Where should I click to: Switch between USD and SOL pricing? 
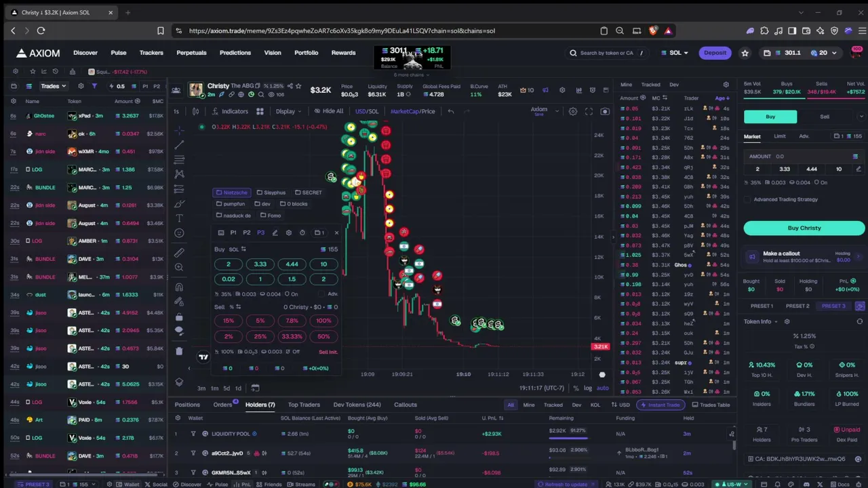tap(367, 111)
